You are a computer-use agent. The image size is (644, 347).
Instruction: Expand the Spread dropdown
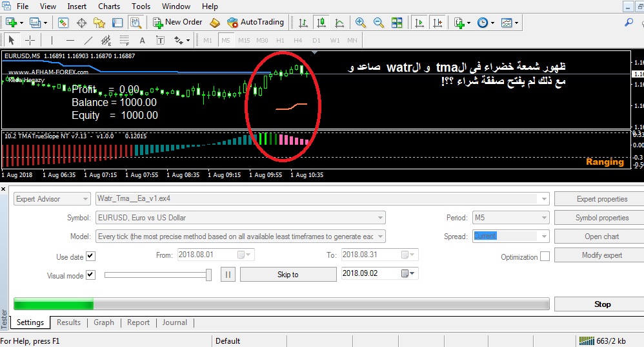point(543,237)
